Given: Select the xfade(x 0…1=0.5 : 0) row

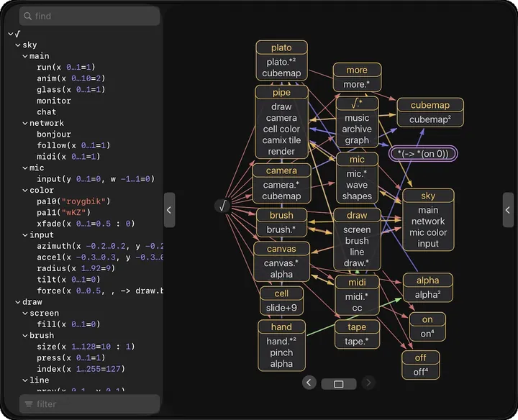Looking at the screenshot, I should point(86,224).
